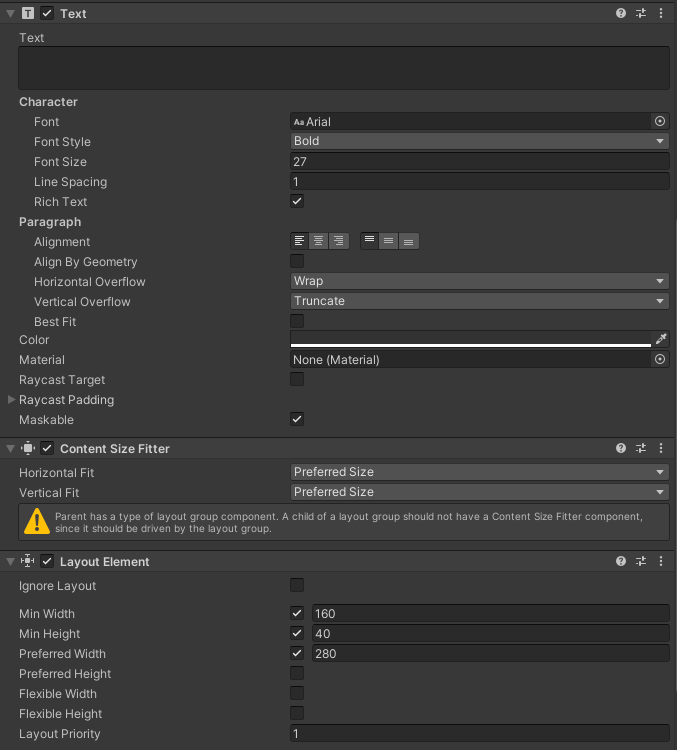Collapse the Text component section
The height and width of the screenshot is (750, 677).
click(11, 14)
